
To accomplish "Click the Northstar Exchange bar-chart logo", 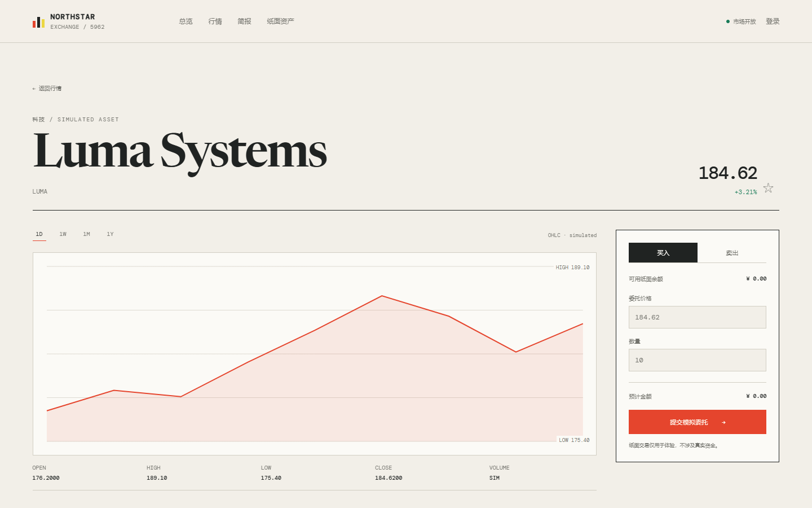I will [38, 22].
